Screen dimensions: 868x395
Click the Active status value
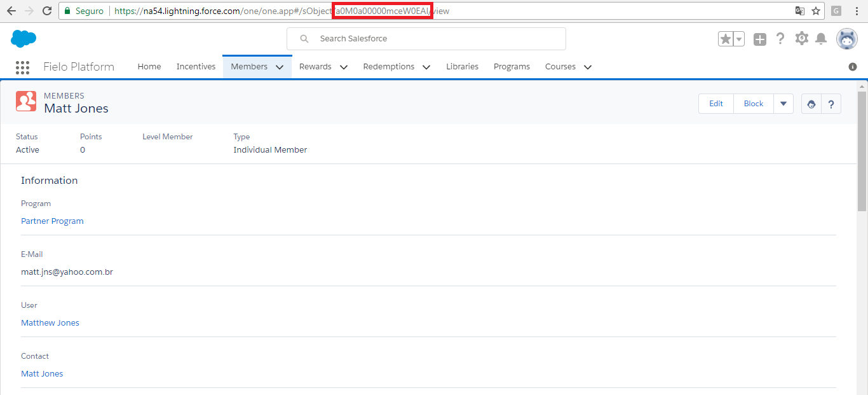point(27,150)
